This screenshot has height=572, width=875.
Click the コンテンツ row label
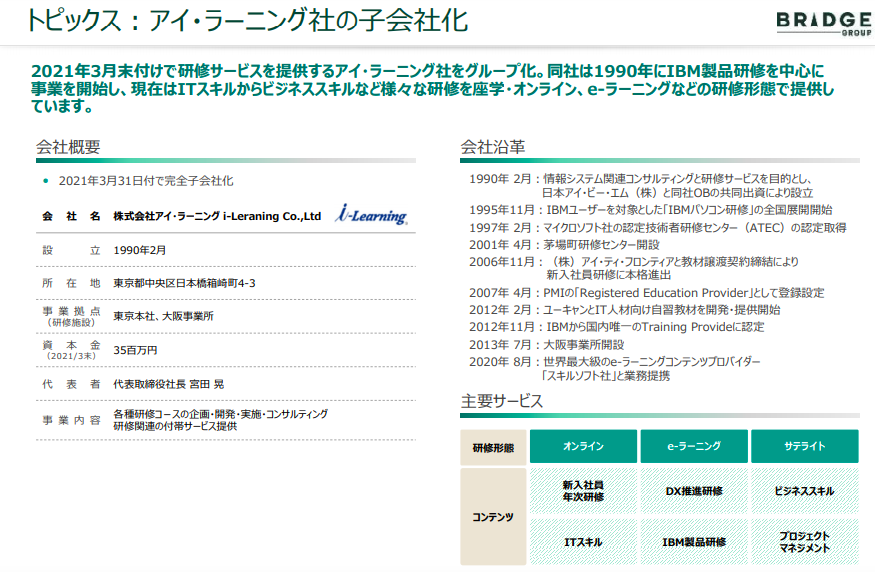493,517
